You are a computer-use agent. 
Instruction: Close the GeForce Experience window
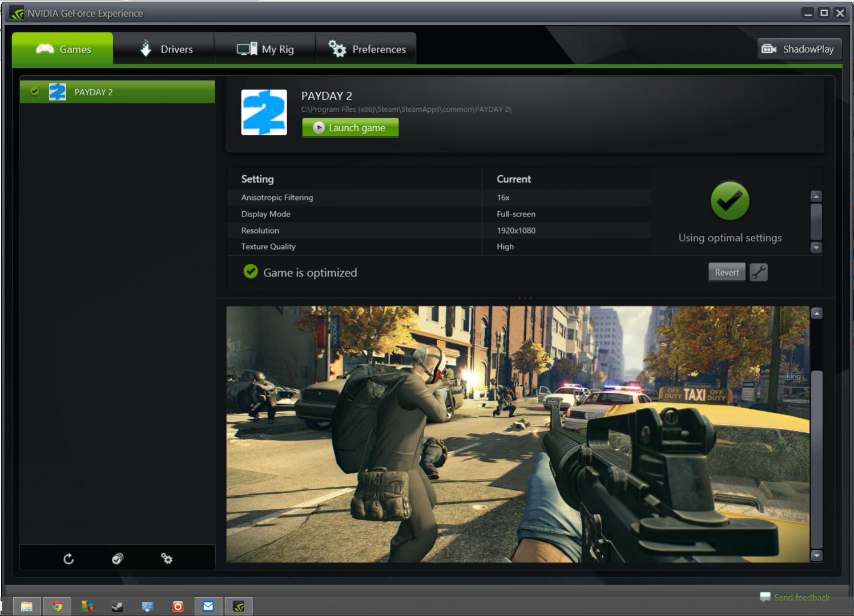(x=840, y=13)
